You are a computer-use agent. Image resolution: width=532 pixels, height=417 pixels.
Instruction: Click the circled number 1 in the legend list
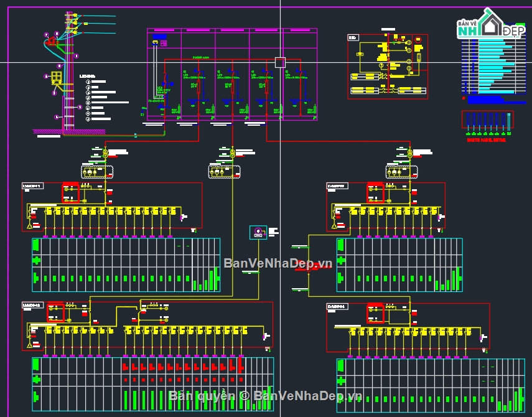pos(88,82)
